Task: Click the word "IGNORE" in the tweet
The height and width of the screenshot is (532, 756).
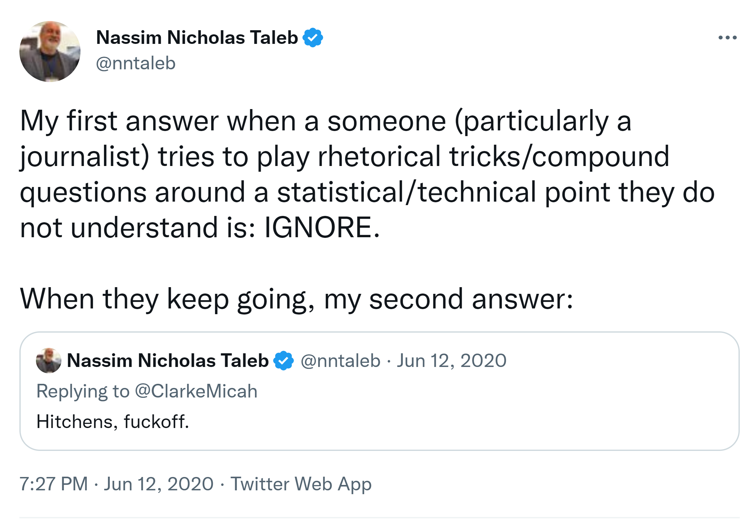Action: pos(318,227)
